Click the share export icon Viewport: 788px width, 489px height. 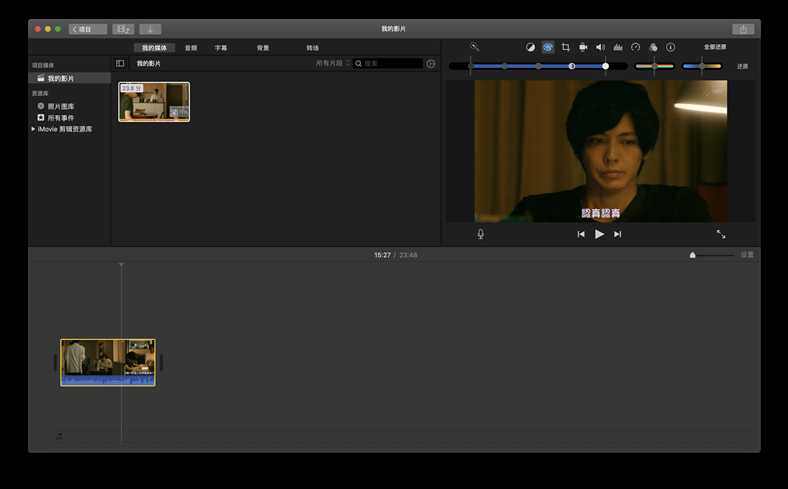coord(743,29)
